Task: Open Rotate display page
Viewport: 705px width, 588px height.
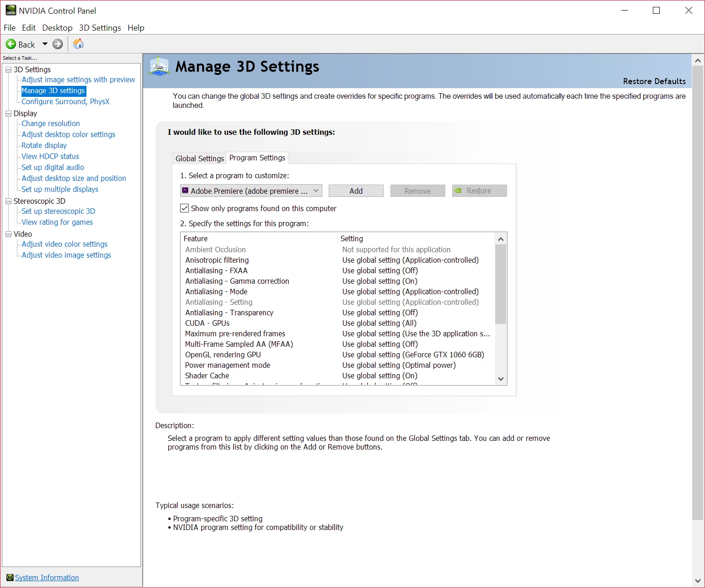Action: click(44, 145)
